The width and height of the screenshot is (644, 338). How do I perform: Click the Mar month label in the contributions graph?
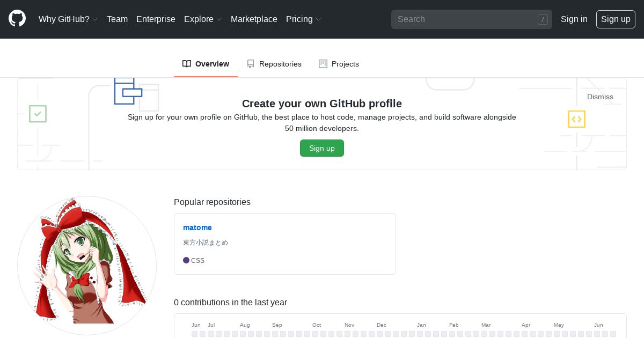point(486,325)
